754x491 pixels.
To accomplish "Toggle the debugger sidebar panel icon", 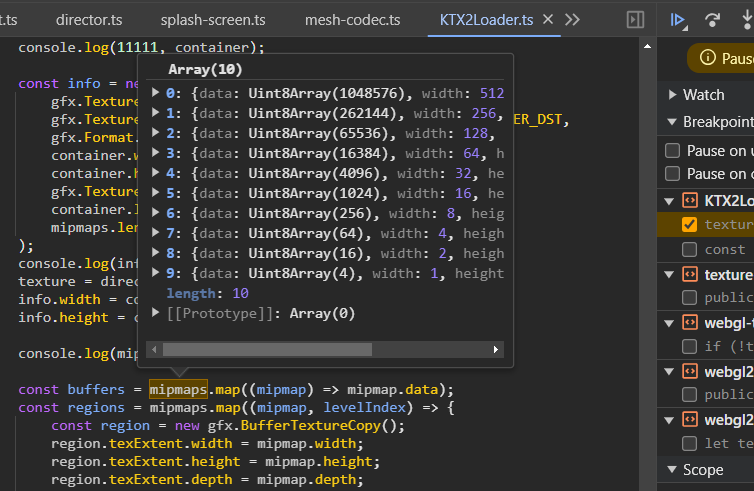I will 634,19.
